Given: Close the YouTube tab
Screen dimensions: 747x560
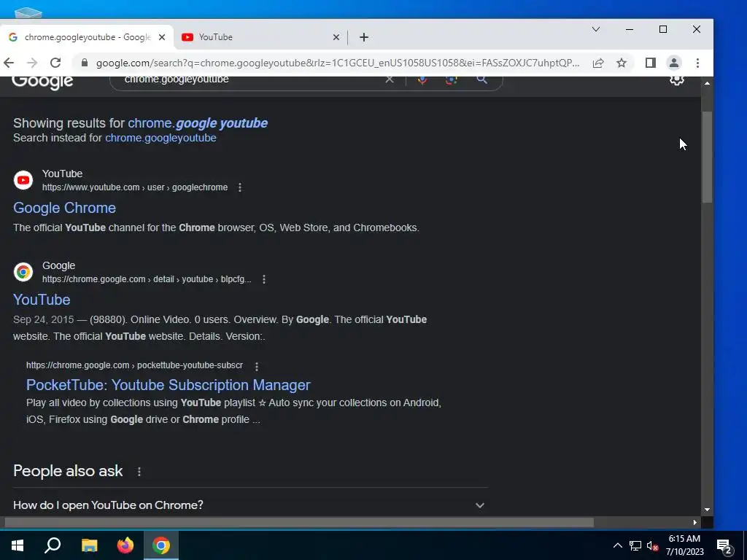Looking at the screenshot, I should (x=336, y=37).
